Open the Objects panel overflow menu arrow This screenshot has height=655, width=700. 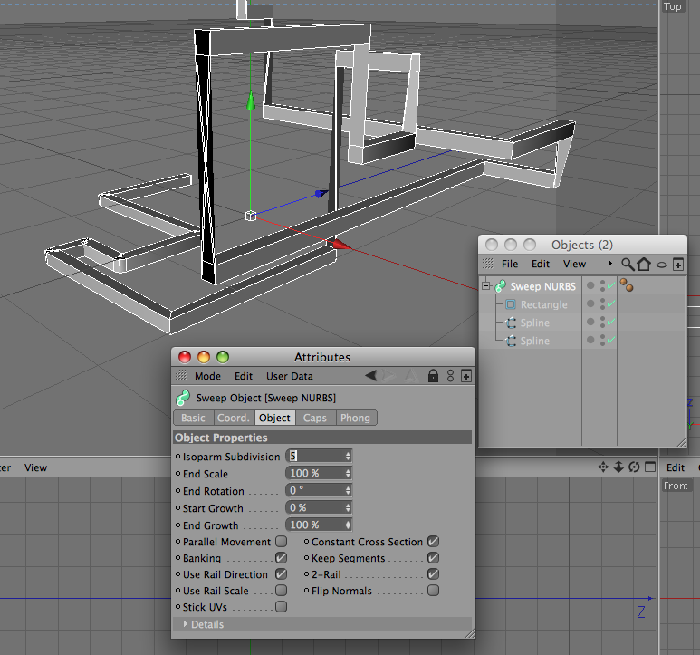point(610,263)
